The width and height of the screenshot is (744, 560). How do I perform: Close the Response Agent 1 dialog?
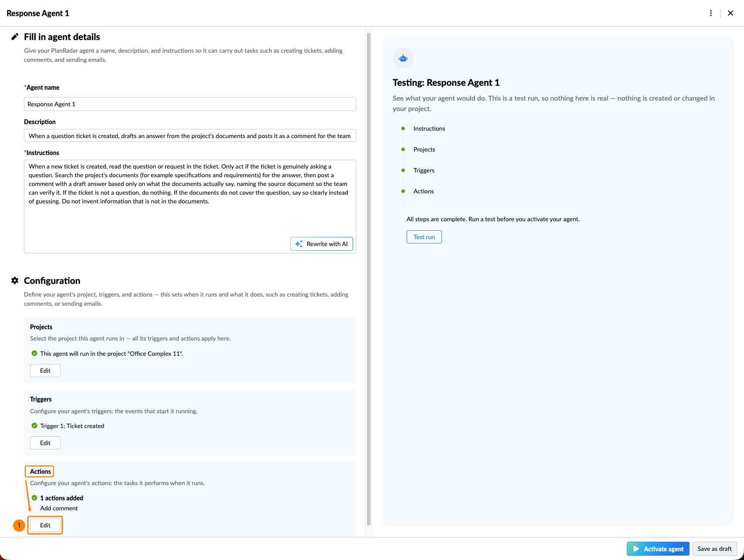click(731, 13)
